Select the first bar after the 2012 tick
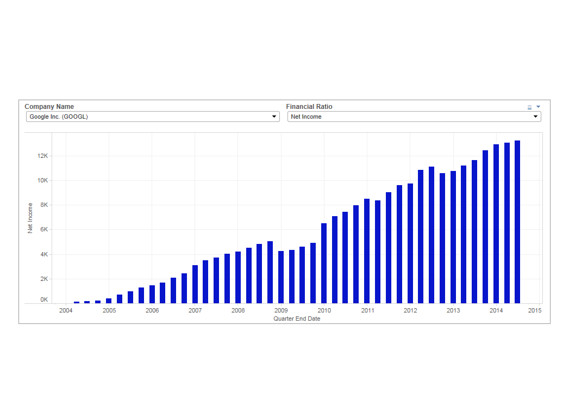The width and height of the screenshot is (569, 398). [x=421, y=237]
